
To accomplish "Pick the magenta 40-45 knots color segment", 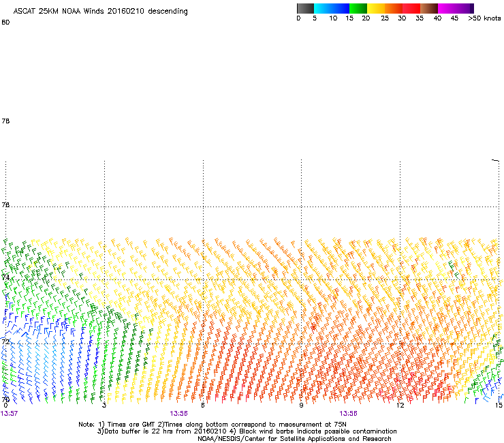I will point(447,8).
